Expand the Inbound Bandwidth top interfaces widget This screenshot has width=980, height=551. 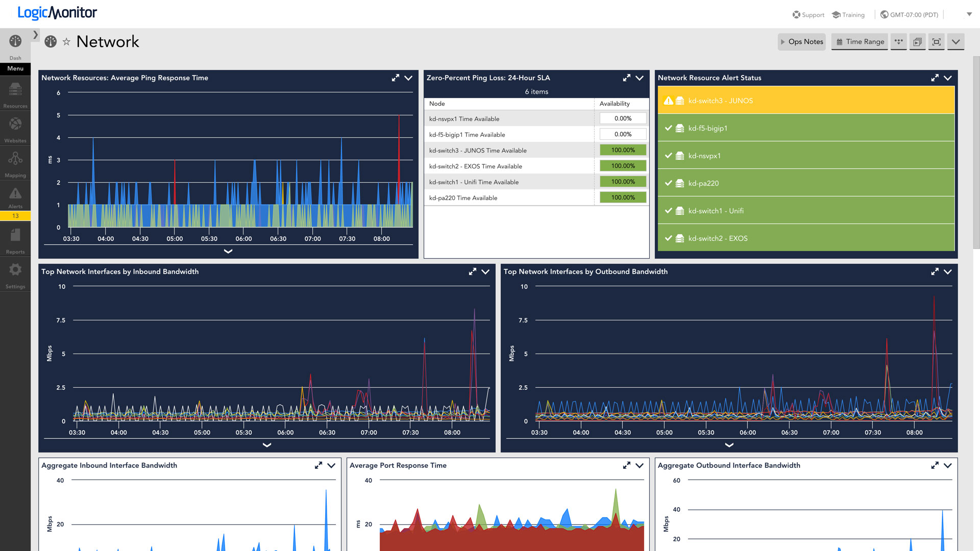tap(473, 272)
